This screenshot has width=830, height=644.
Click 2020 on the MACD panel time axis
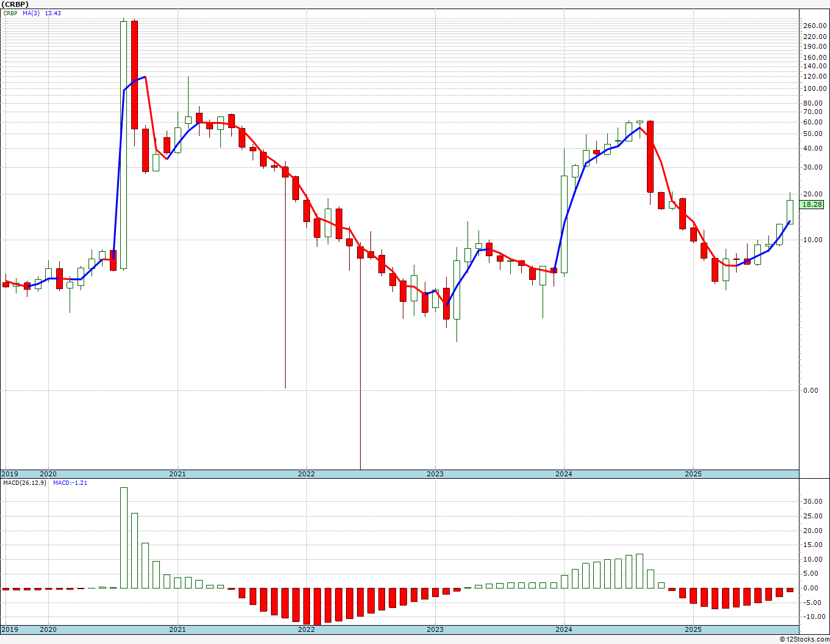point(48,629)
